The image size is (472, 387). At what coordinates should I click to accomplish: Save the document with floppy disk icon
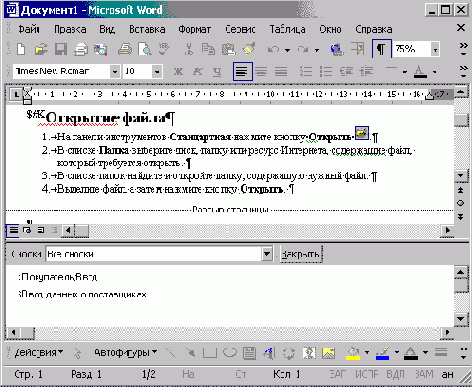point(61,49)
